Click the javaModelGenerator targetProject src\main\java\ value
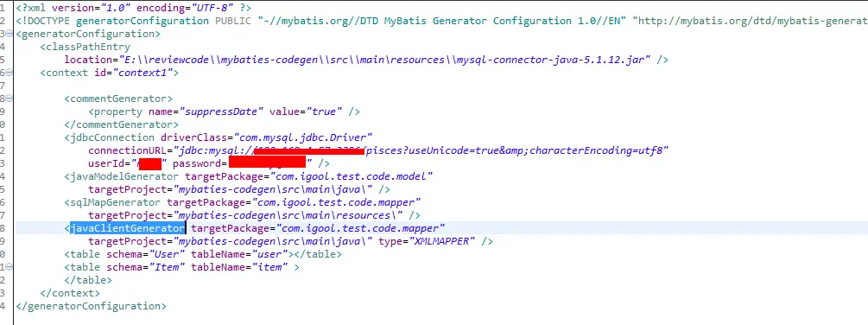The height and width of the screenshot is (325, 868). click(273, 189)
